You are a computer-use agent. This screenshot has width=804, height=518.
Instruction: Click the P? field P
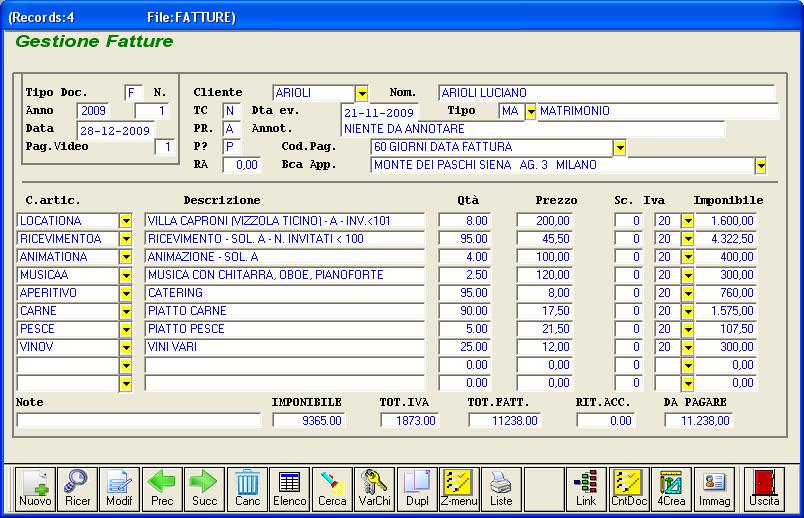tap(232, 147)
